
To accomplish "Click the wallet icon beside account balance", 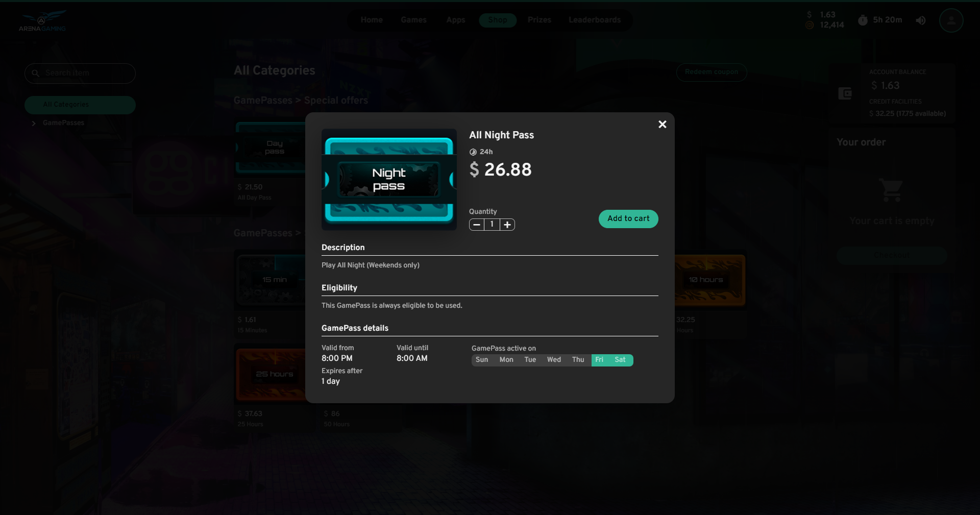I will 845,93.
